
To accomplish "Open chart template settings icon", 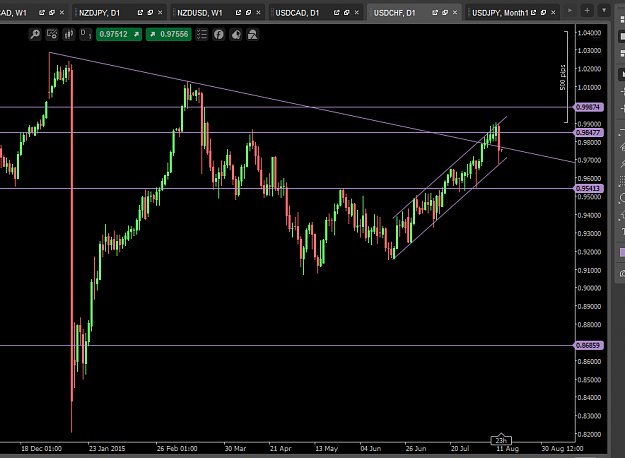I will pos(52,35).
